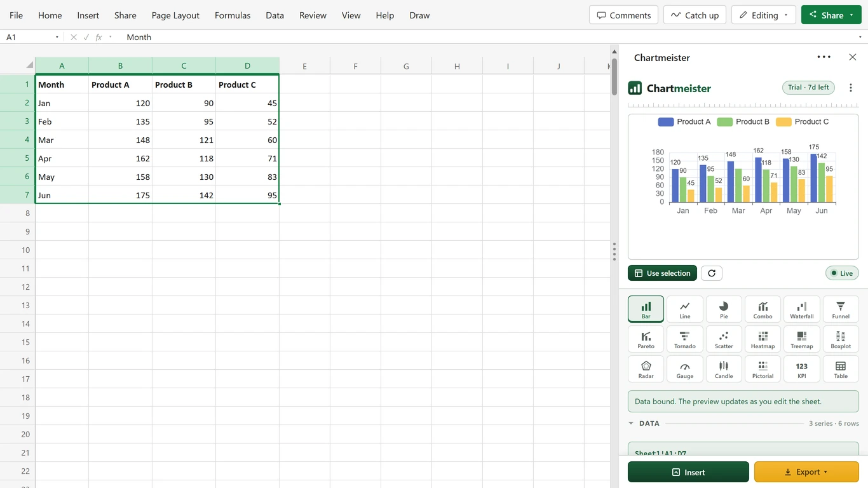Select the Boxplot chart type

[x=841, y=339]
